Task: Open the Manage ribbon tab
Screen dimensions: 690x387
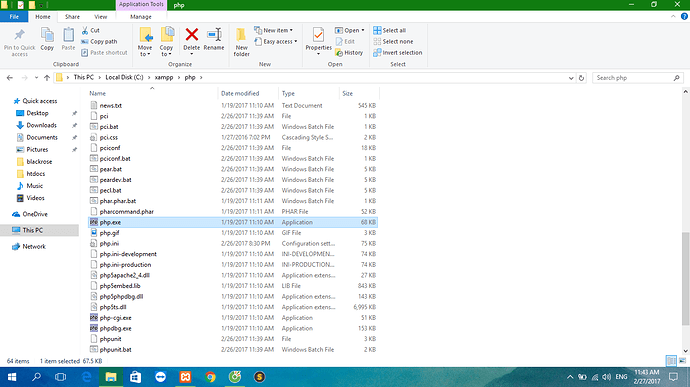Action: 141,17
